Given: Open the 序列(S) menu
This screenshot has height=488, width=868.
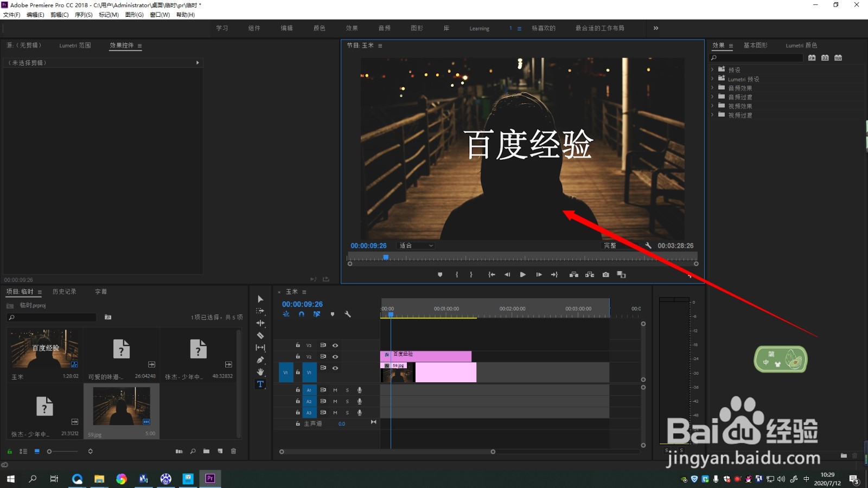Looking at the screenshot, I should click(84, 15).
